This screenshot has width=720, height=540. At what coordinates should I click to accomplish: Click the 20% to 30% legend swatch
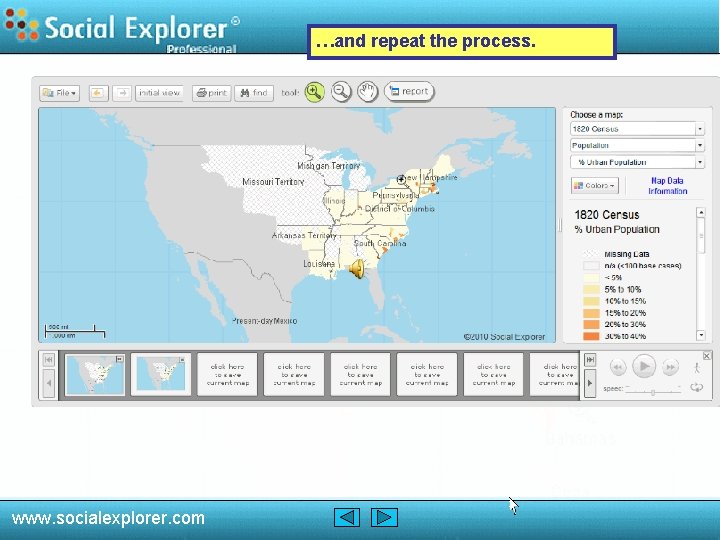591,324
